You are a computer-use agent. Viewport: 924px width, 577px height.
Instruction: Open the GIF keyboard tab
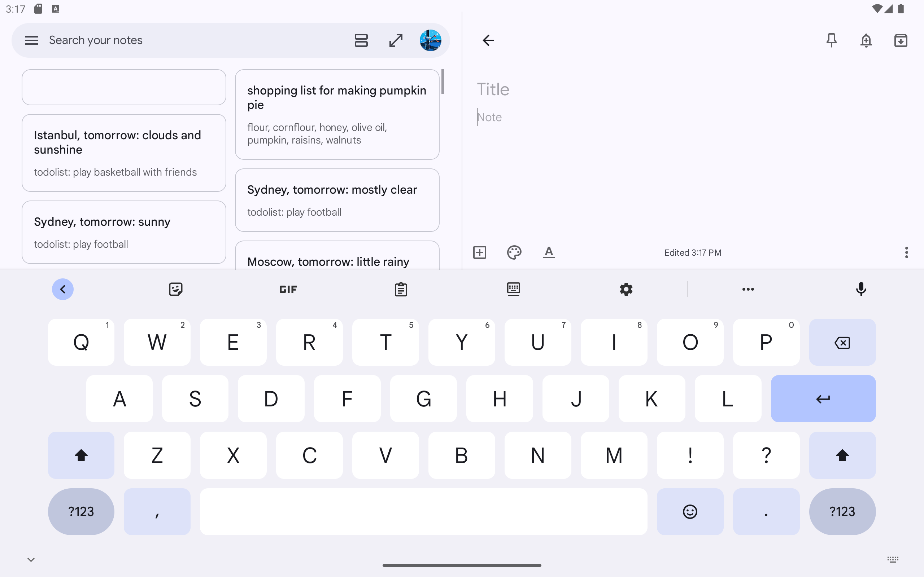point(288,289)
